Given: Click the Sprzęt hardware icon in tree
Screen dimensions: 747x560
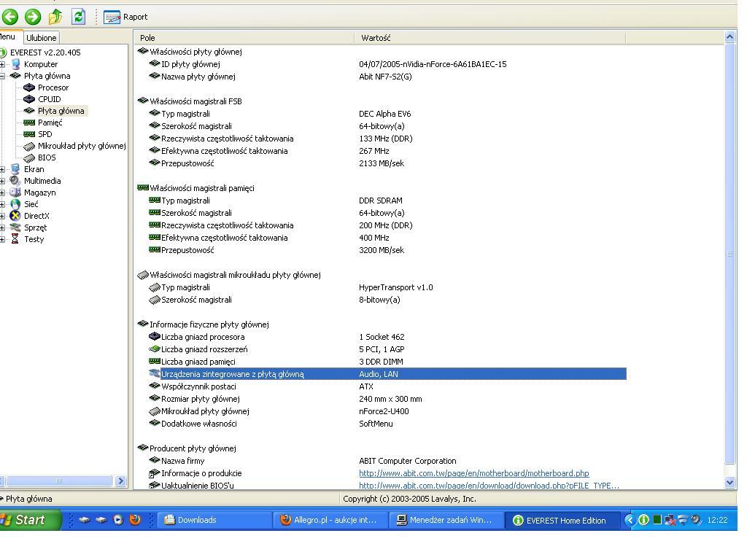Looking at the screenshot, I should coord(16,227).
